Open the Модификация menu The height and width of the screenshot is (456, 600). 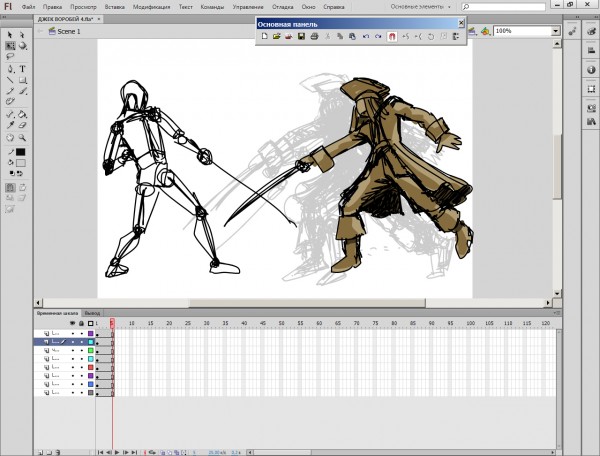pos(152,6)
